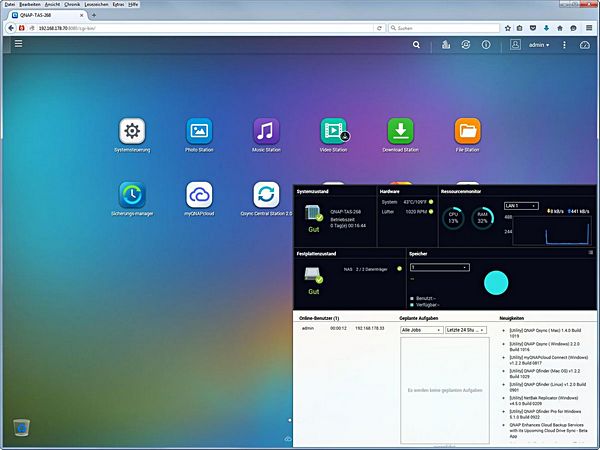This screenshot has height=450, width=600.
Task: Open Firefox downloads arrow icon
Action: coord(546,28)
